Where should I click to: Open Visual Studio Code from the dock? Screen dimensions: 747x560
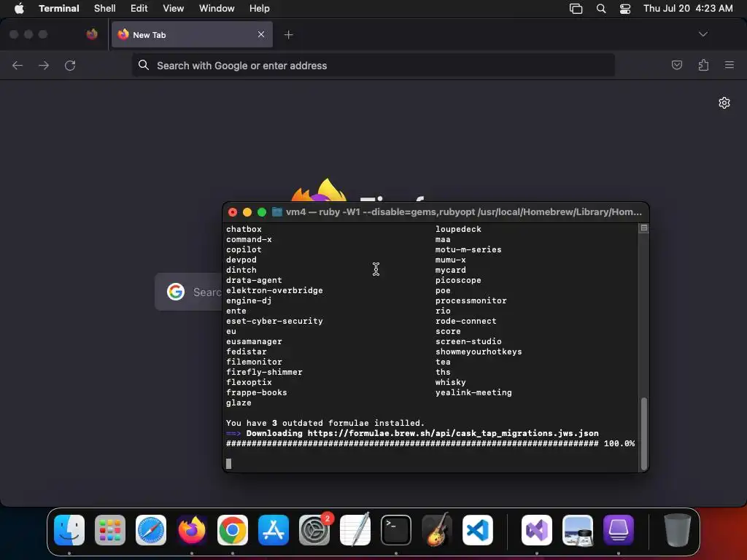click(477, 530)
